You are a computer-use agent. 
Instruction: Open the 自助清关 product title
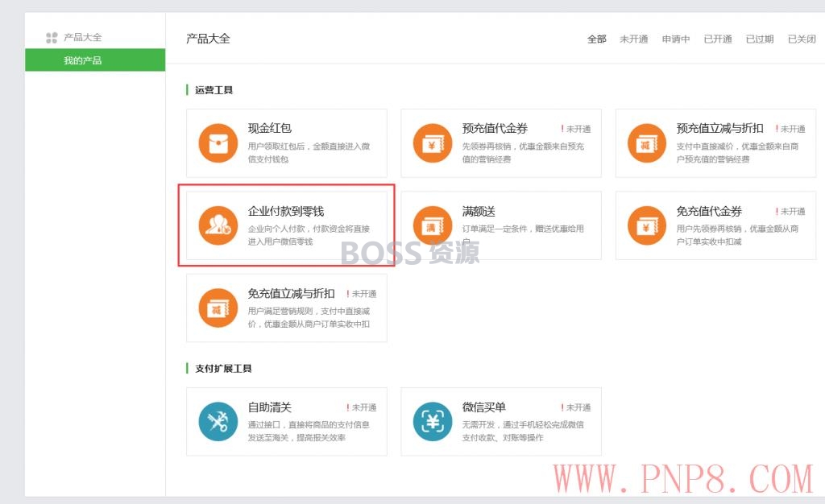[269, 407]
